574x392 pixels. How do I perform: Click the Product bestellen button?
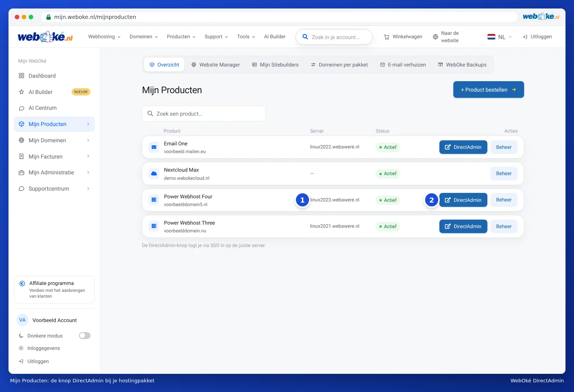(489, 90)
